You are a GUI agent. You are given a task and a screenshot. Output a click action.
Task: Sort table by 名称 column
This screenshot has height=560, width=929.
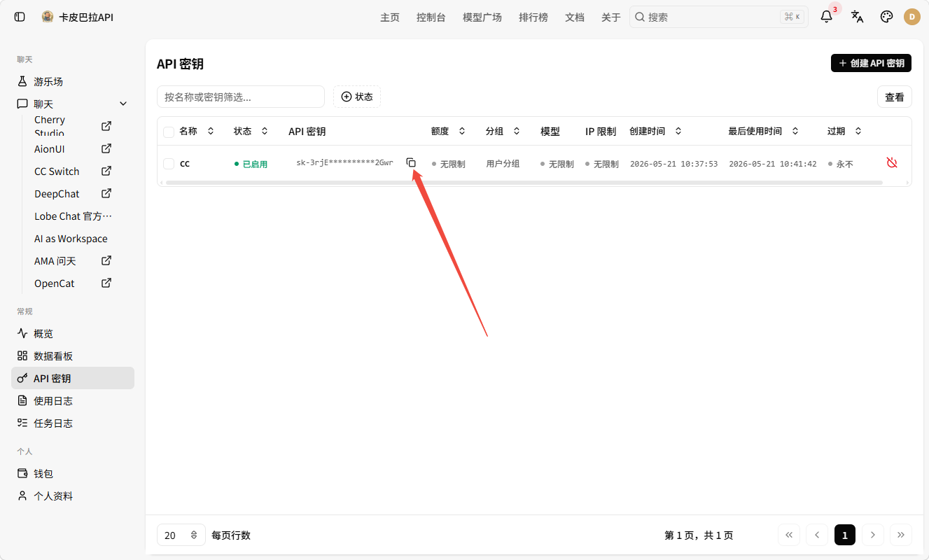(x=197, y=131)
